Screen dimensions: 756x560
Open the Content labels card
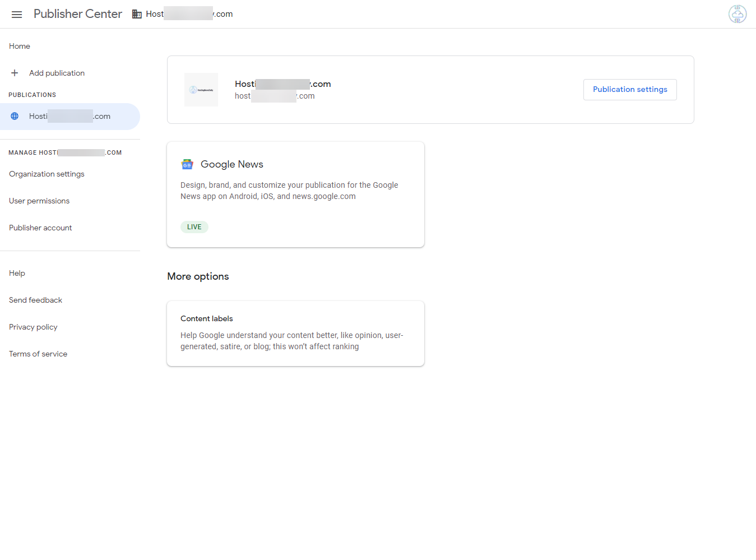click(x=295, y=334)
